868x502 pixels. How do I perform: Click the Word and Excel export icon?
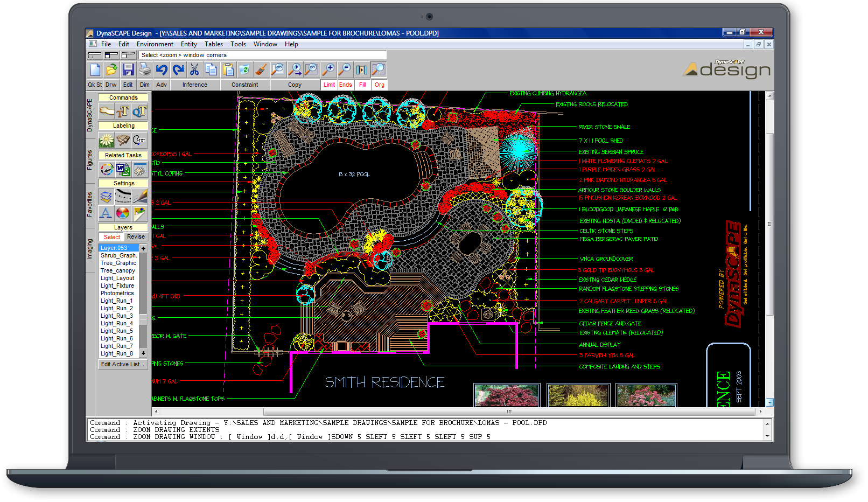click(123, 170)
